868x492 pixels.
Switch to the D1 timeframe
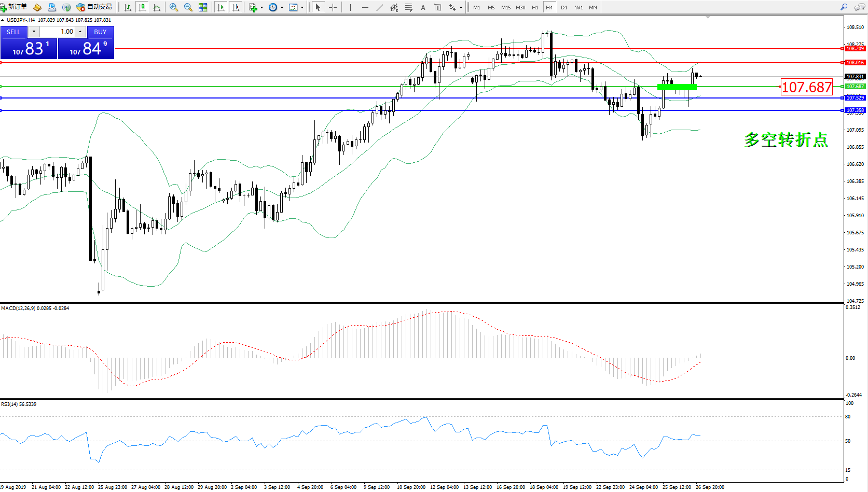tap(564, 7)
